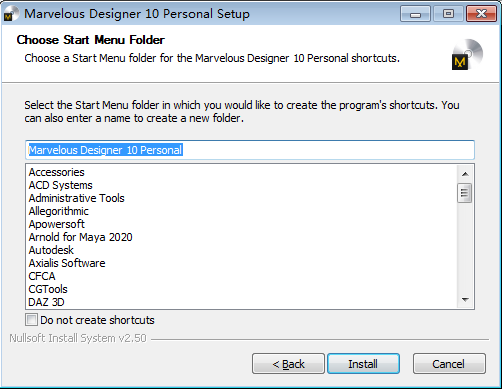This screenshot has height=389, width=502.
Task: Select Arnold for Maya 2020 folder
Action: click(80, 237)
